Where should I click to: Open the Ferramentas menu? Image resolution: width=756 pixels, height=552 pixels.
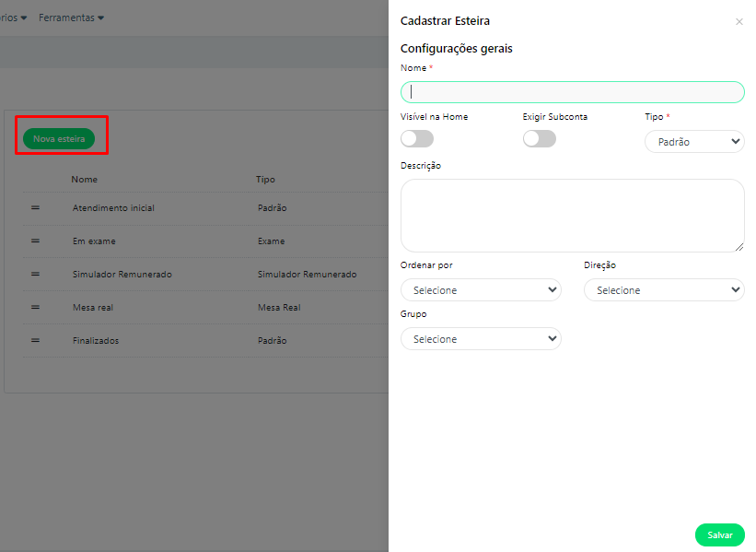pyautogui.click(x=71, y=18)
